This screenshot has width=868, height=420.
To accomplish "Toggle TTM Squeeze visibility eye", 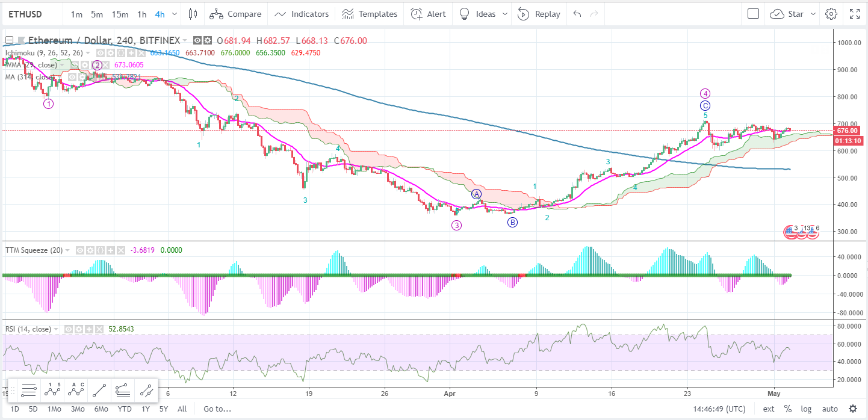I will (x=80, y=250).
